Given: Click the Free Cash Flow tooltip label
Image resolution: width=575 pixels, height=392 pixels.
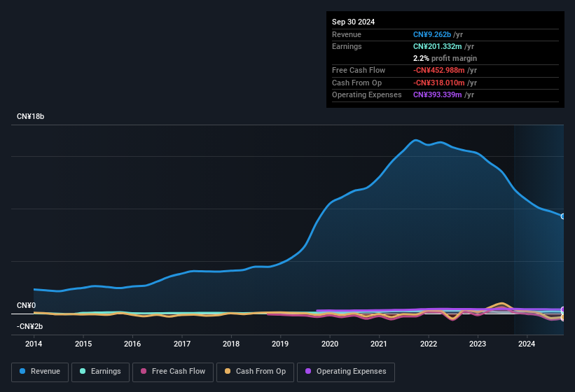Looking at the screenshot, I should click(359, 70).
